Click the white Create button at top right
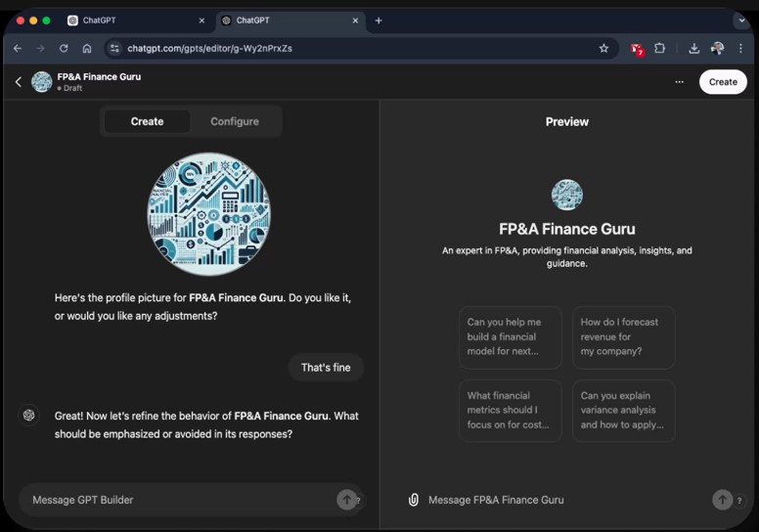 [x=723, y=82]
